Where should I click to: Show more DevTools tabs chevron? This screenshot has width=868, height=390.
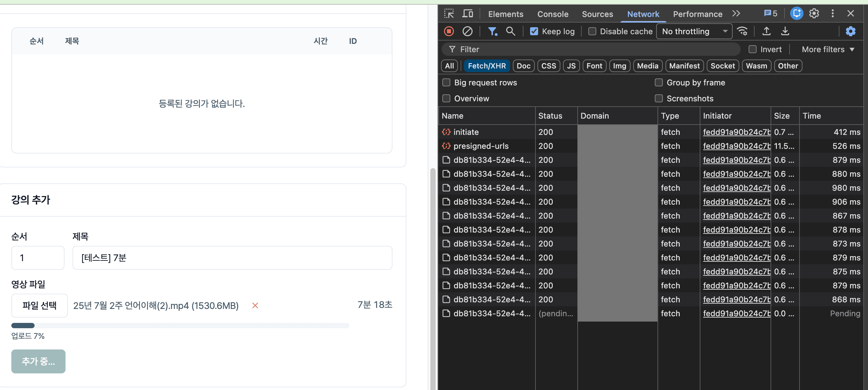coord(736,14)
